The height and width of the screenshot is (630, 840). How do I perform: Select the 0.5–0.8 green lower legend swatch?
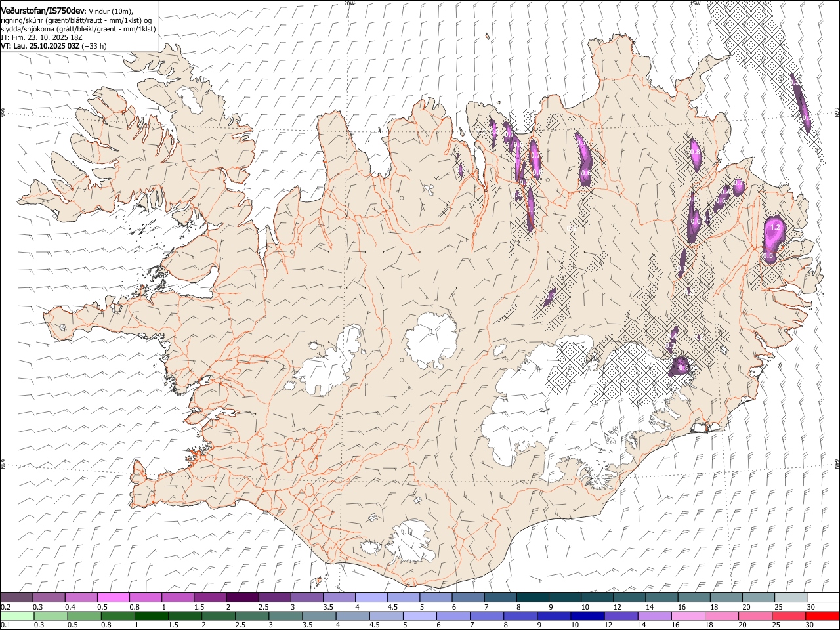pos(84,616)
